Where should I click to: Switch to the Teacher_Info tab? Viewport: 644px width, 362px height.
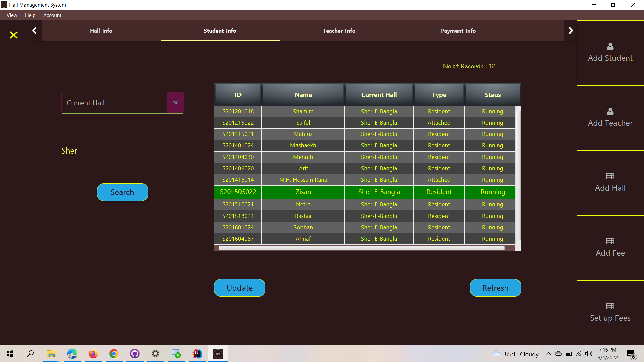point(339,31)
